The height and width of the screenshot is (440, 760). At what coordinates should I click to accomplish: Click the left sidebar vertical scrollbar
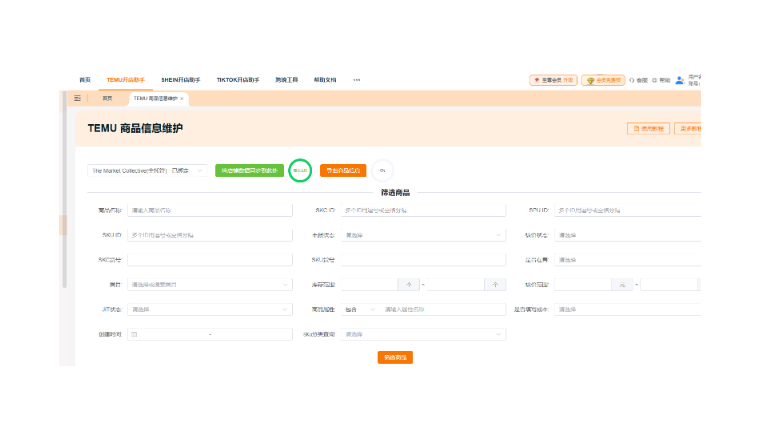64,189
